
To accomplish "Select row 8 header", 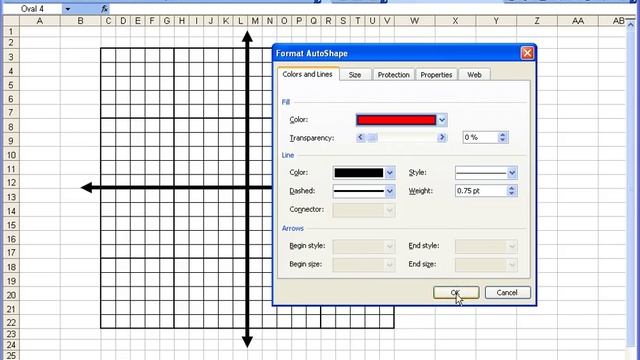I will click(11, 127).
